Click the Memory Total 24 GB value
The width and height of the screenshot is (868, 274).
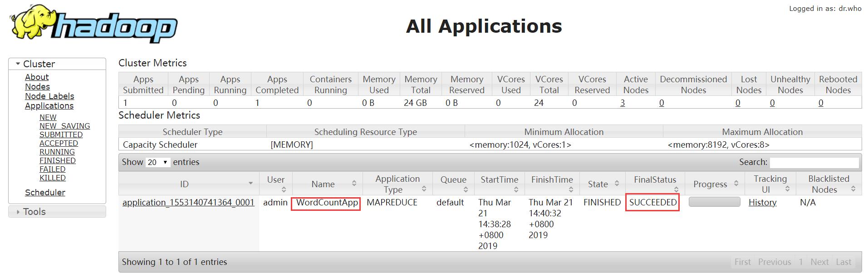(x=415, y=103)
